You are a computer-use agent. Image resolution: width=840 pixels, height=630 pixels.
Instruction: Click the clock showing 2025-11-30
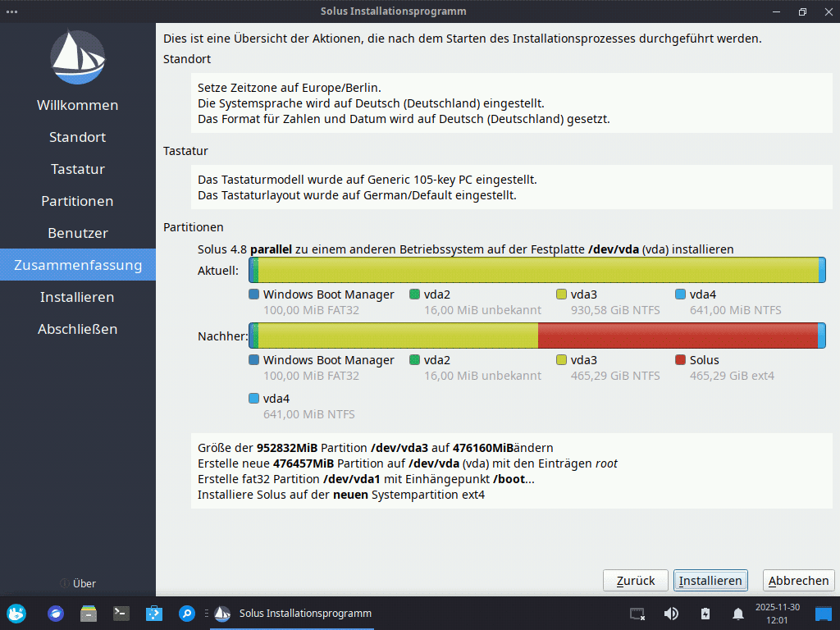tap(778, 614)
